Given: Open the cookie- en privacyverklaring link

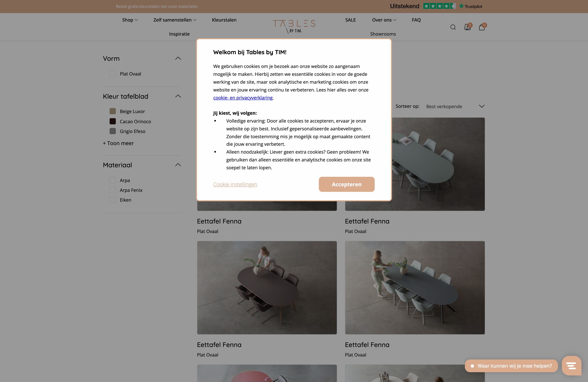Looking at the screenshot, I should pos(243,98).
